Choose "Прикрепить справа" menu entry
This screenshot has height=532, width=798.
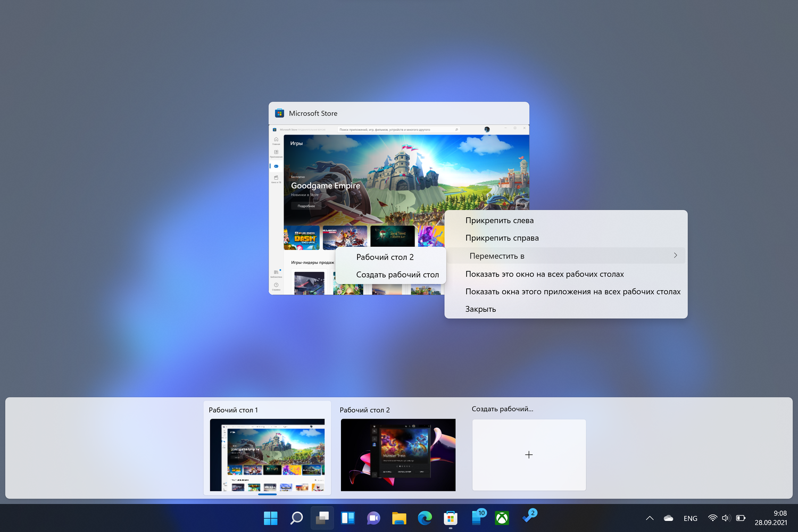coord(502,238)
